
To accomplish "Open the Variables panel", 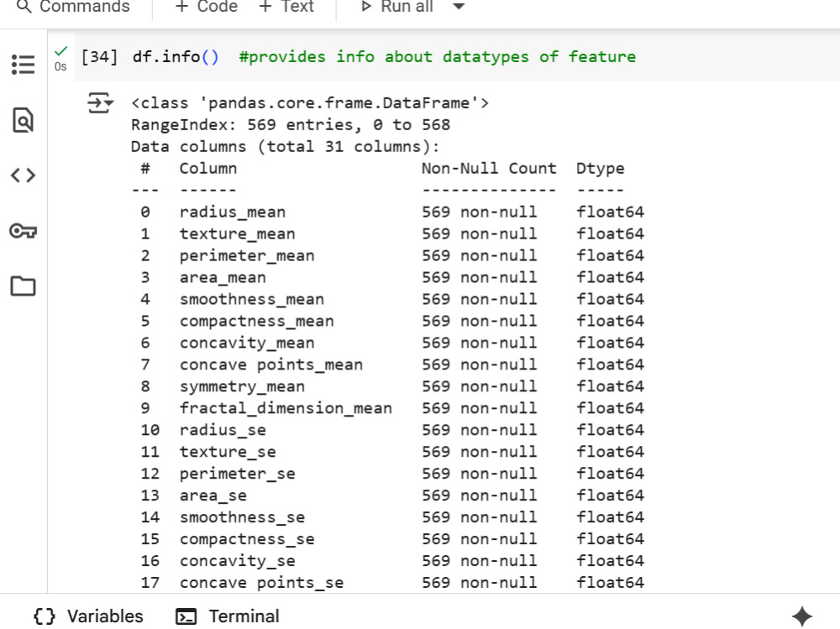I will 88,616.
